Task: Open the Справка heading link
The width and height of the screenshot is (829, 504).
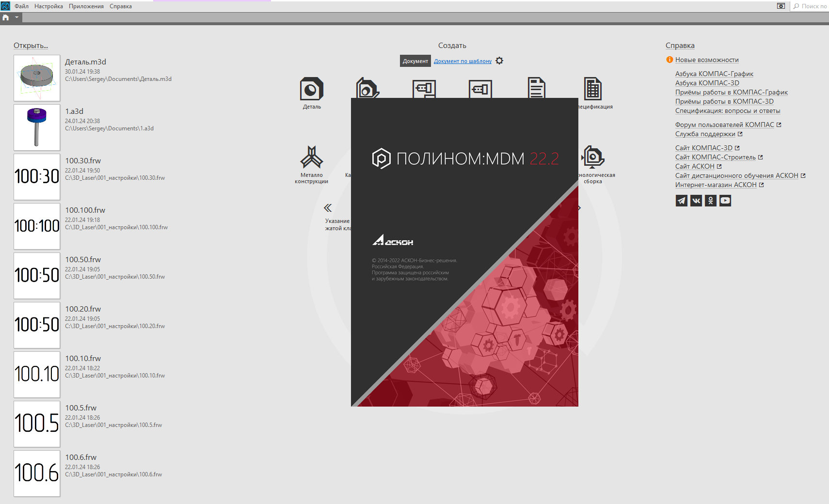Action: coord(680,46)
